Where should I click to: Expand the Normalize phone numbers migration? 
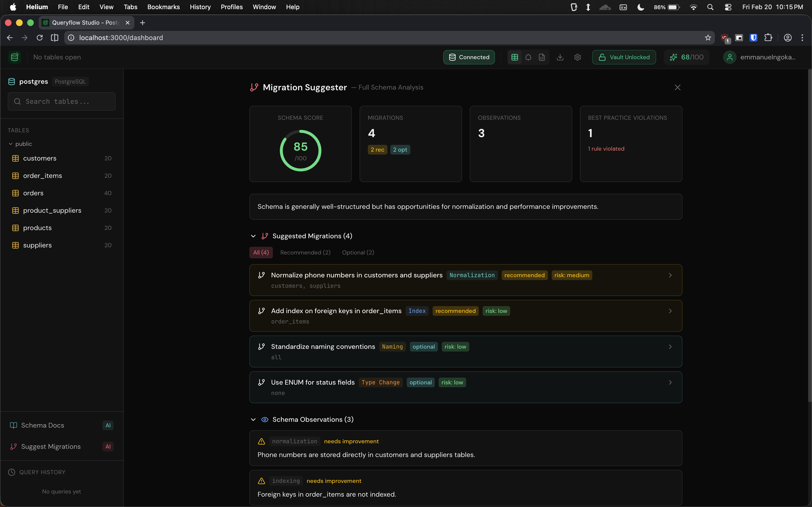466,280
